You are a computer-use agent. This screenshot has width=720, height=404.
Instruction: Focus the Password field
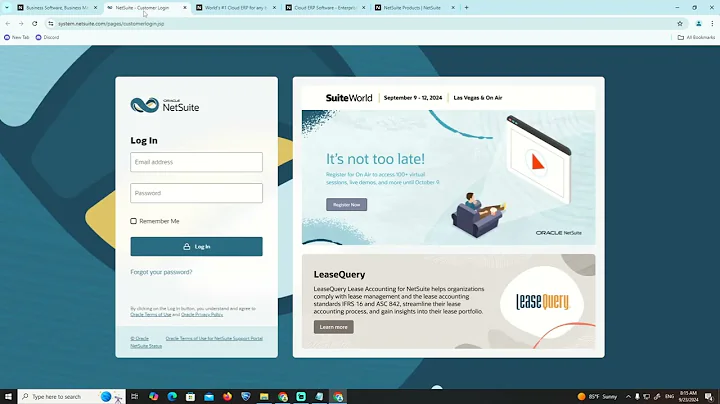197,193
